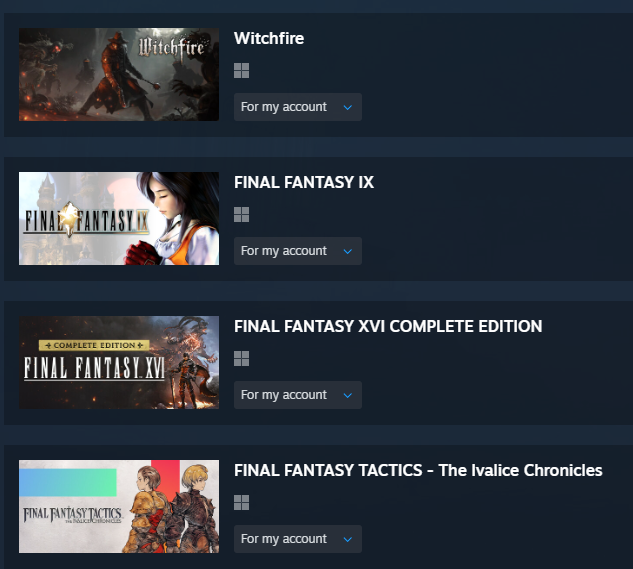633x569 pixels.
Task: Open the Witchfire game title link
Action: click(269, 38)
